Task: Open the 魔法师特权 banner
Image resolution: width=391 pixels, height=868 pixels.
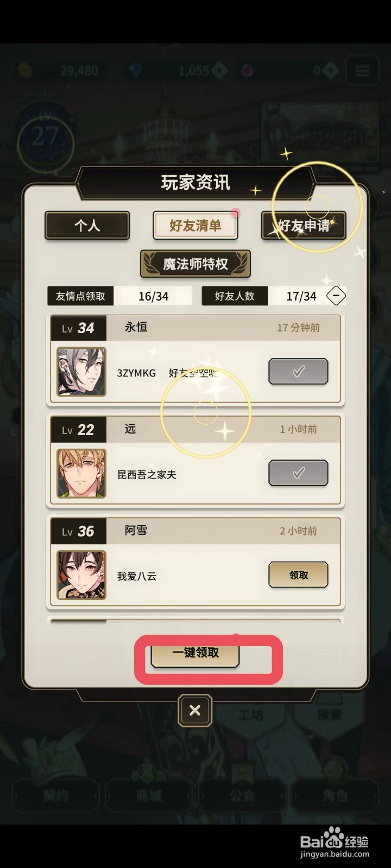Action: [x=195, y=264]
